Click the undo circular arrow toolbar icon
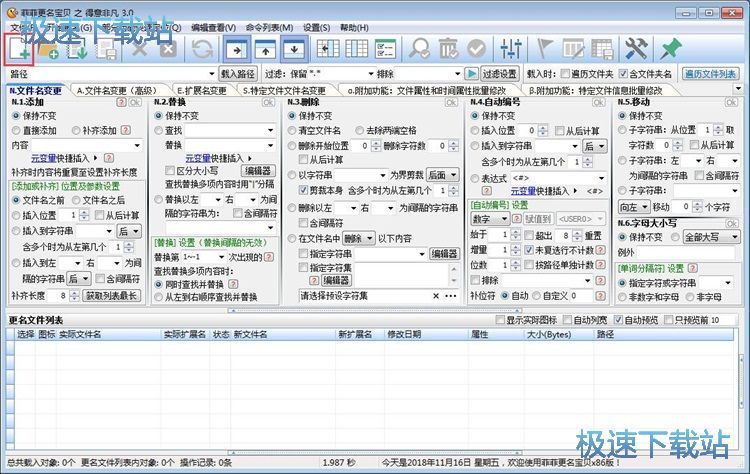This screenshot has height=474, width=750. (x=202, y=48)
